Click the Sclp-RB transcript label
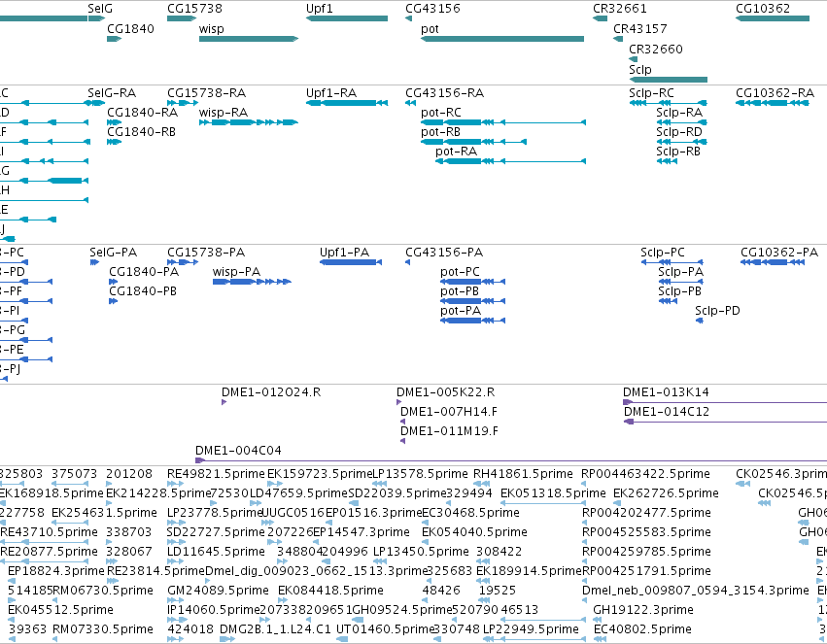 point(678,152)
